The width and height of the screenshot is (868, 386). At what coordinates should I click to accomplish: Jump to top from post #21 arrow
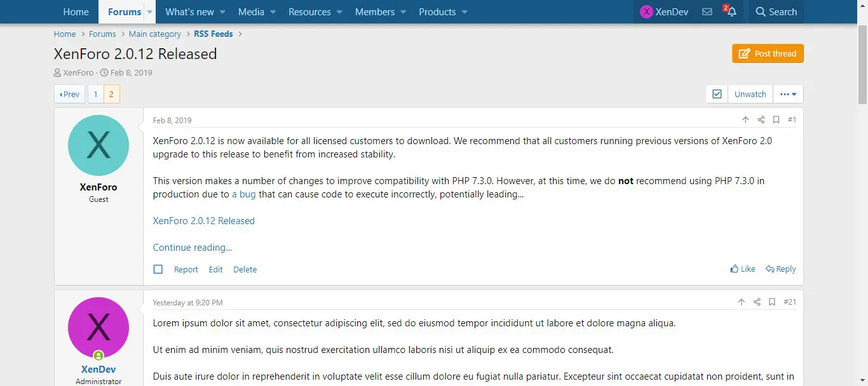(x=741, y=302)
